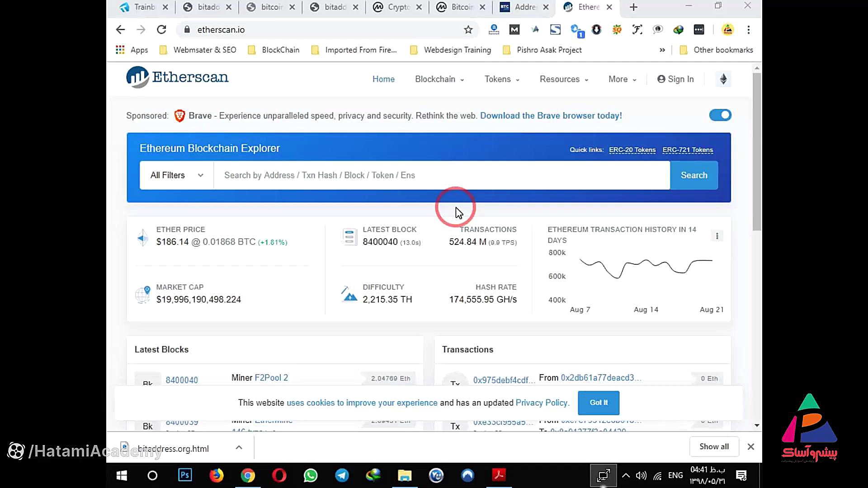This screenshot has width=868, height=488.
Task: Show hidden bookmarks with the chevron
Action: click(x=662, y=50)
